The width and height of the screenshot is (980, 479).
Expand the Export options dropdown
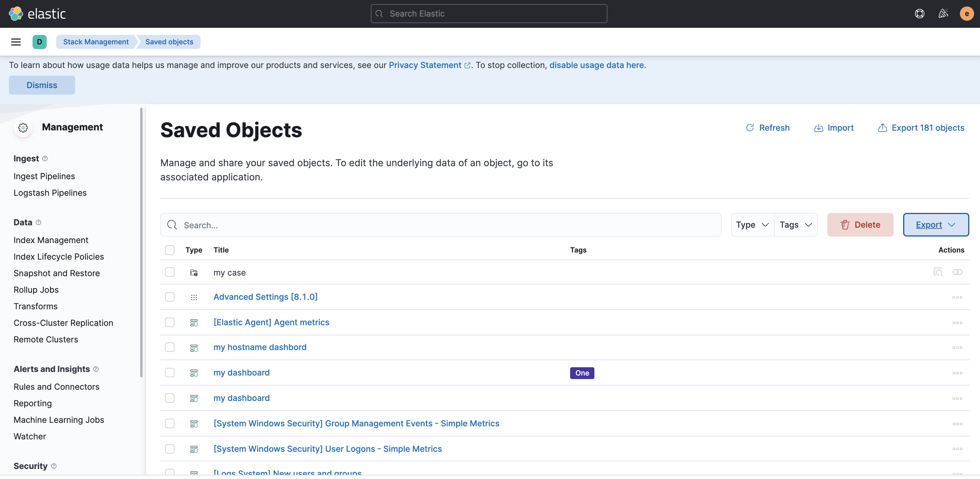coord(935,224)
